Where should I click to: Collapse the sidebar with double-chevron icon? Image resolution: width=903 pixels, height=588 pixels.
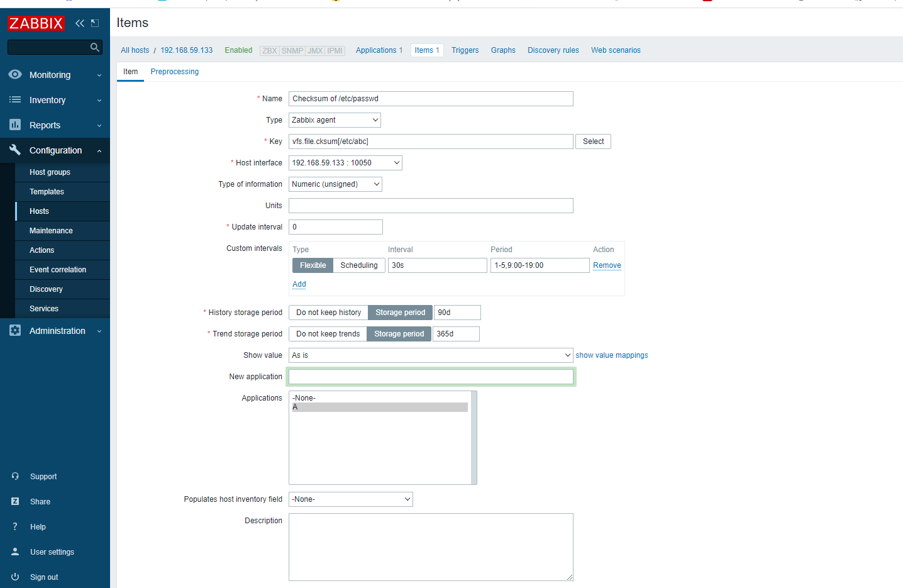[x=80, y=23]
